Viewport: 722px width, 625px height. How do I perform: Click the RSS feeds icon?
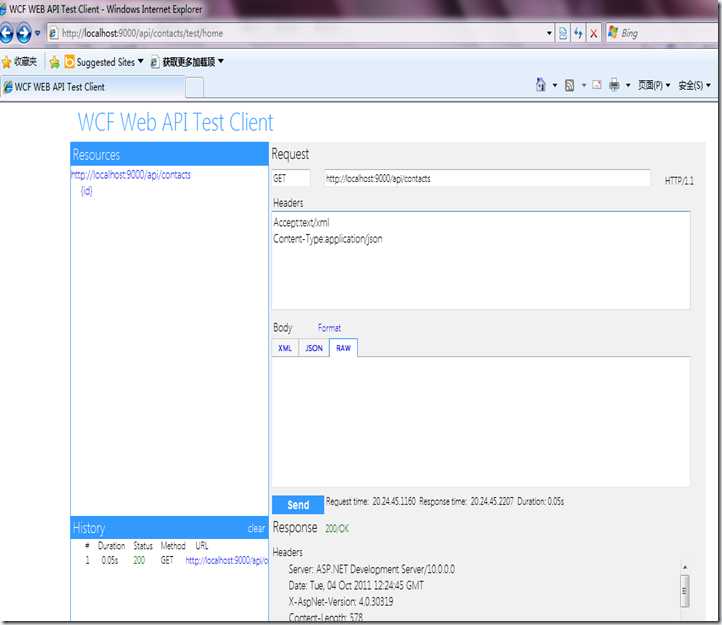570,85
